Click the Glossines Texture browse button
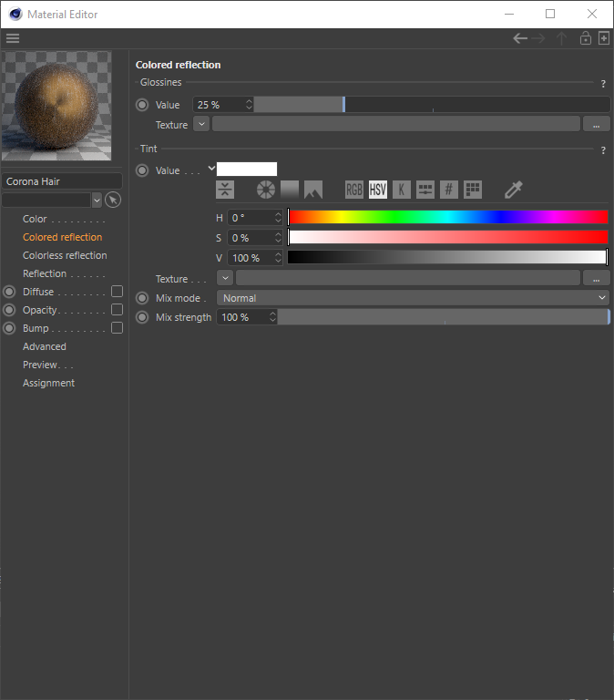 [596, 124]
